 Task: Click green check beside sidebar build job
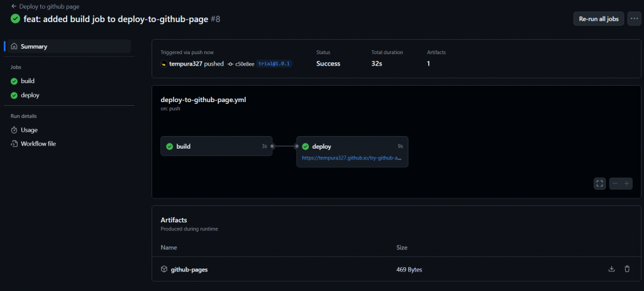(x=14, y=81)
